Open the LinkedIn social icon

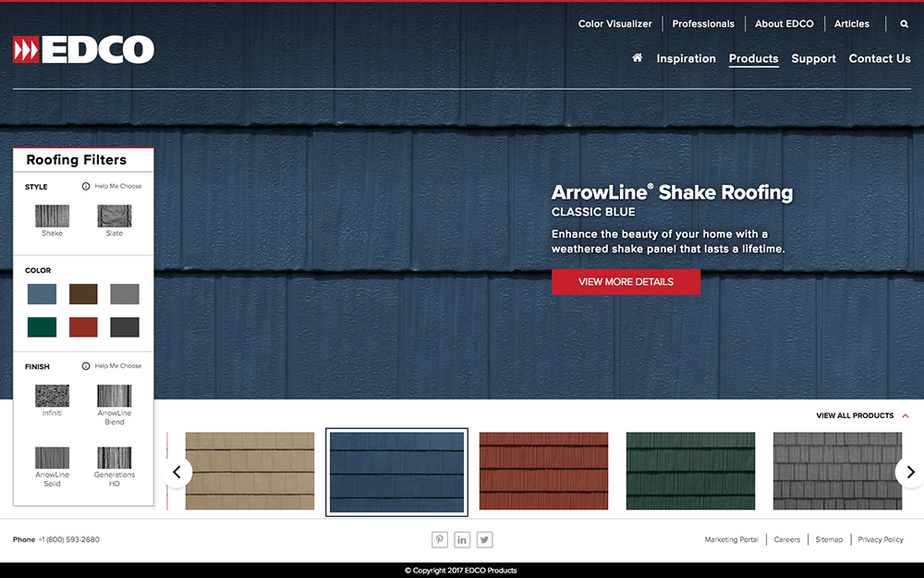[x=462, y=540]
